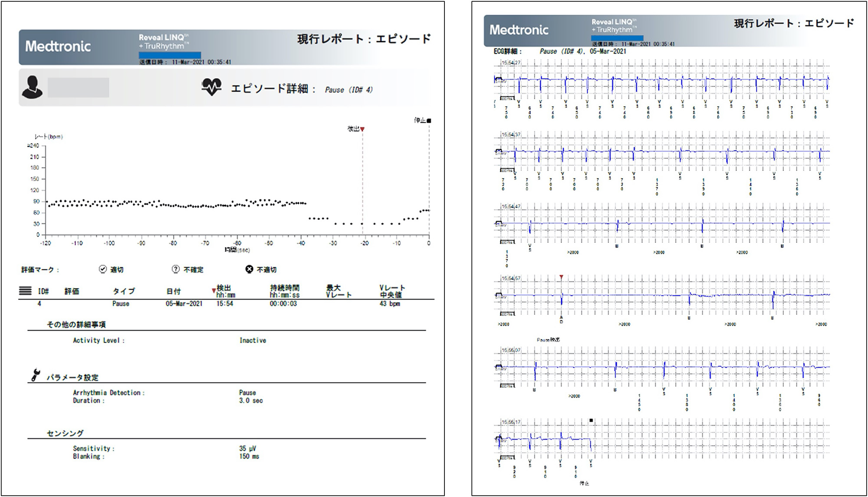Click the detection time 15:54
Image resolution: width=868 pixels, height=497 pixels.
[225, 304]
